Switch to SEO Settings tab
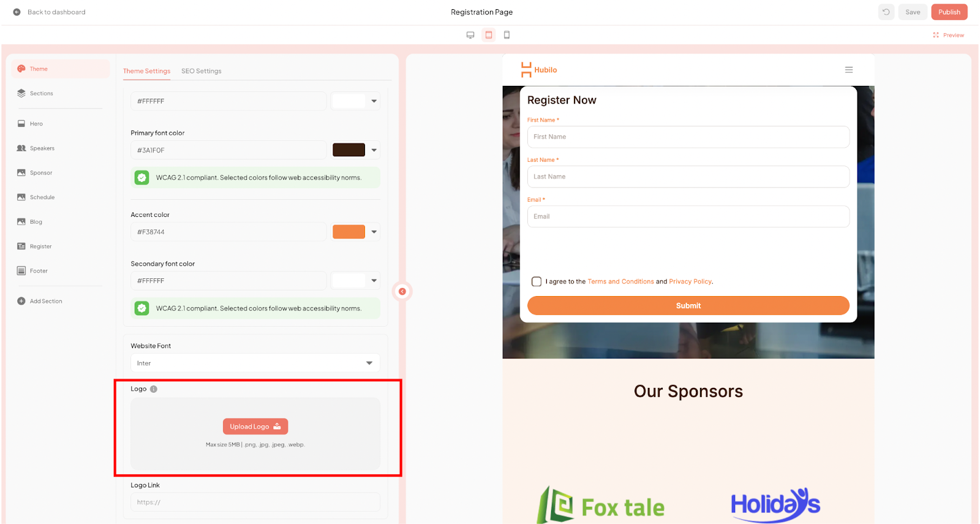Screen dimensions: 980x524 201,71
